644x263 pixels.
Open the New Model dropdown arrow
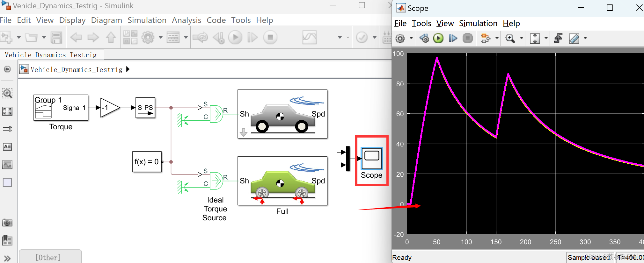point(19,37)
